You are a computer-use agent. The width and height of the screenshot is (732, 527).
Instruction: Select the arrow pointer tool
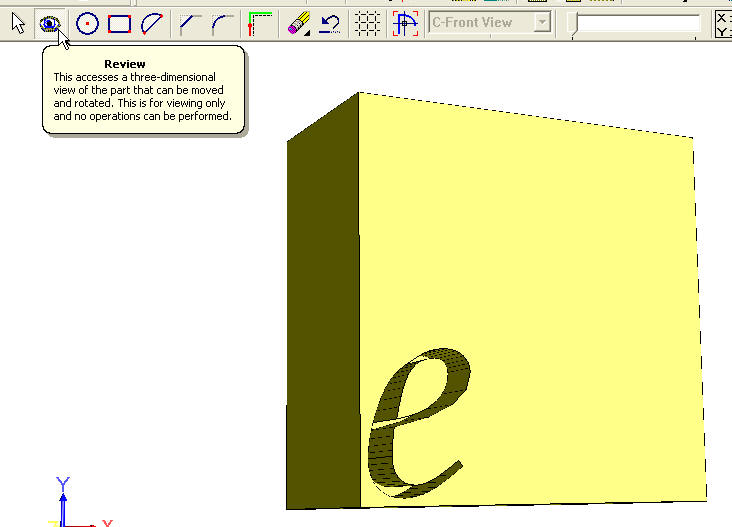pyautogui.click(x=18, y=23)
